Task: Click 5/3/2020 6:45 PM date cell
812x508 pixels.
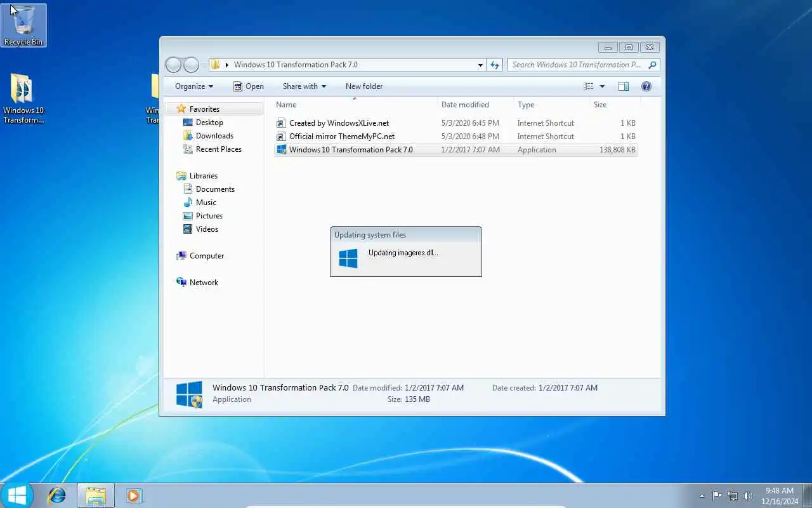Action: pos(470,123)
